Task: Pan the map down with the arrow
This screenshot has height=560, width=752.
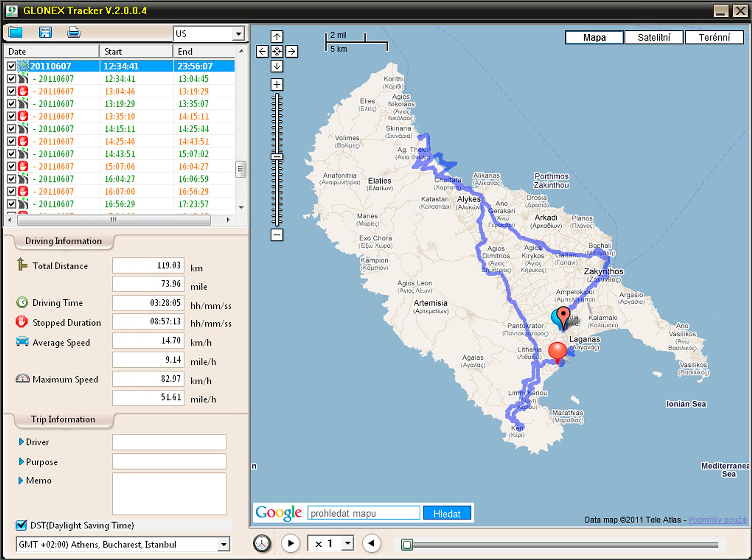Action: point(277,66)
